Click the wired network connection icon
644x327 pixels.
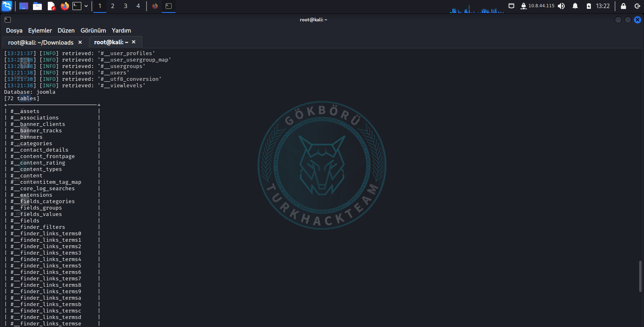point(512,6)
